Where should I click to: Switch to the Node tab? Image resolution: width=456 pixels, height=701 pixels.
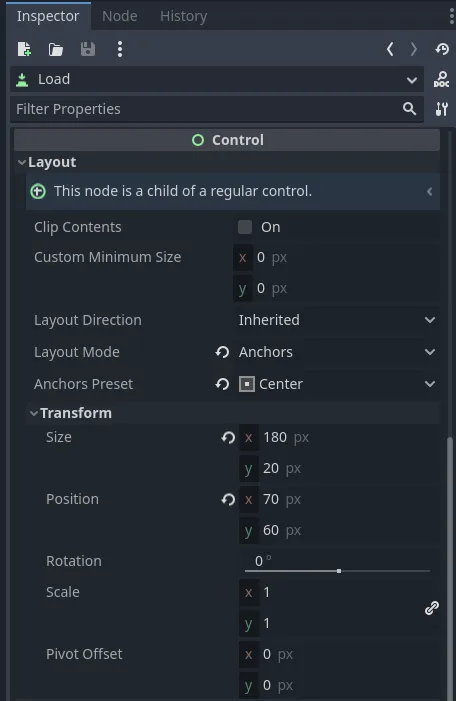pyautogui.click(x=119, y=16)
